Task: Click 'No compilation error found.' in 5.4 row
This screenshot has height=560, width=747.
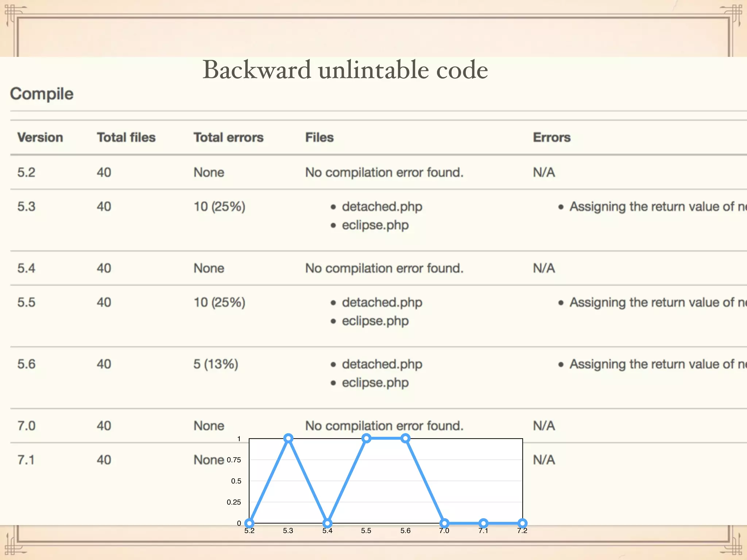Action: click(384, 268)
